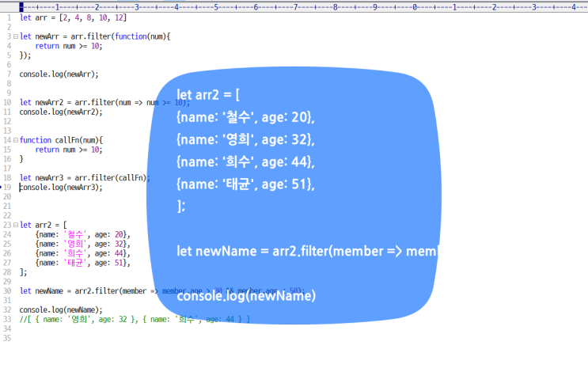Click the bookmark arrow marker at line 19
The width and height of the screenshot is (588, 391).
[17, 188]
